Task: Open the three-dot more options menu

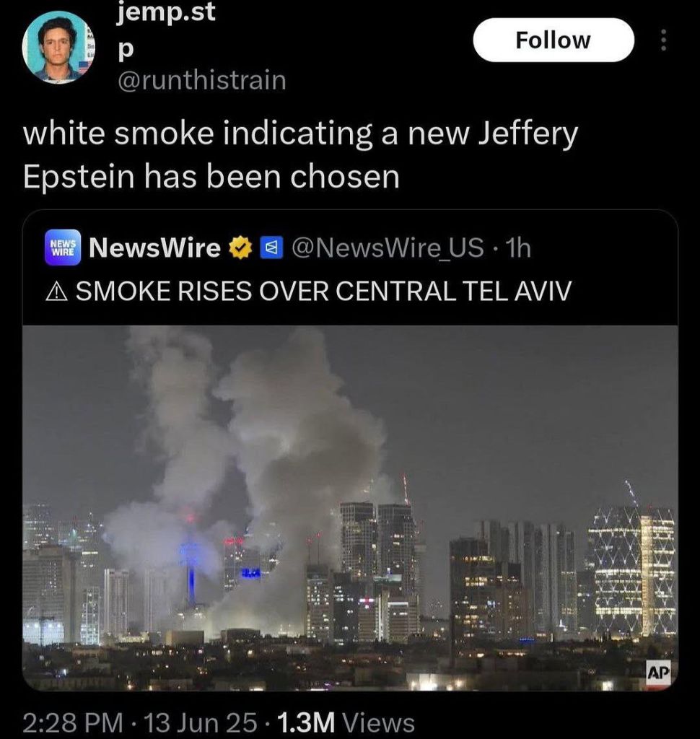Action: click(663, 40)
